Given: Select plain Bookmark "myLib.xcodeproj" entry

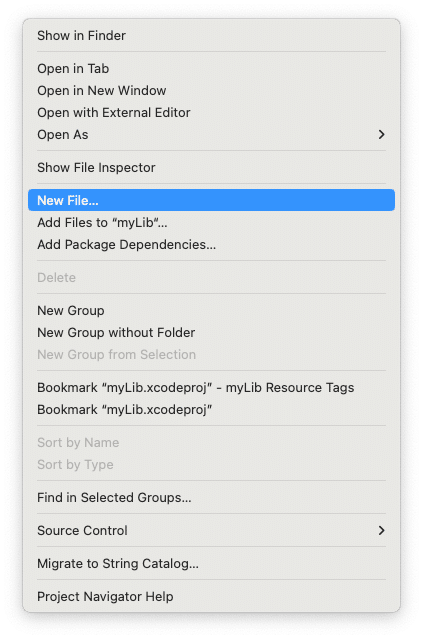Looking at the screenshot, I should [x=211, y=410].
